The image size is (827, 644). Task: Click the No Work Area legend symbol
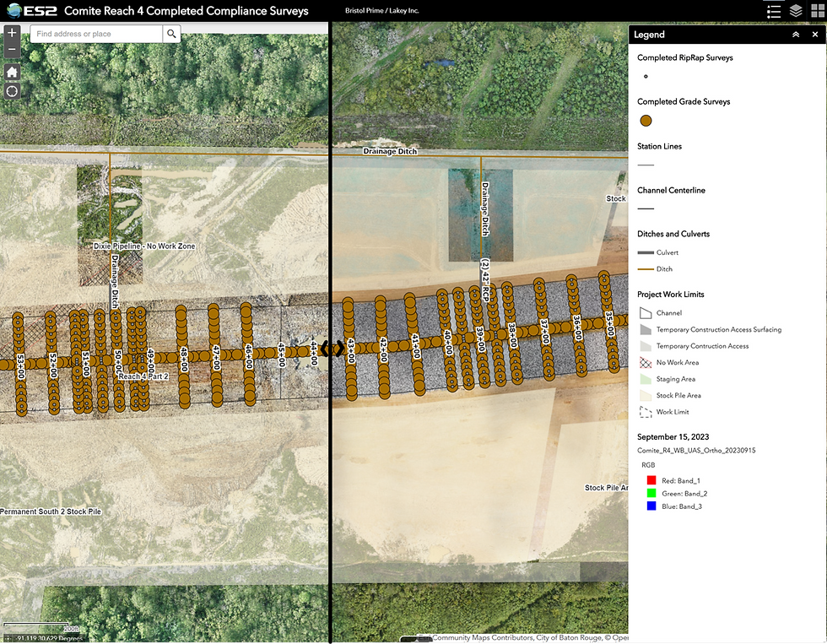(x=646, y=362)
